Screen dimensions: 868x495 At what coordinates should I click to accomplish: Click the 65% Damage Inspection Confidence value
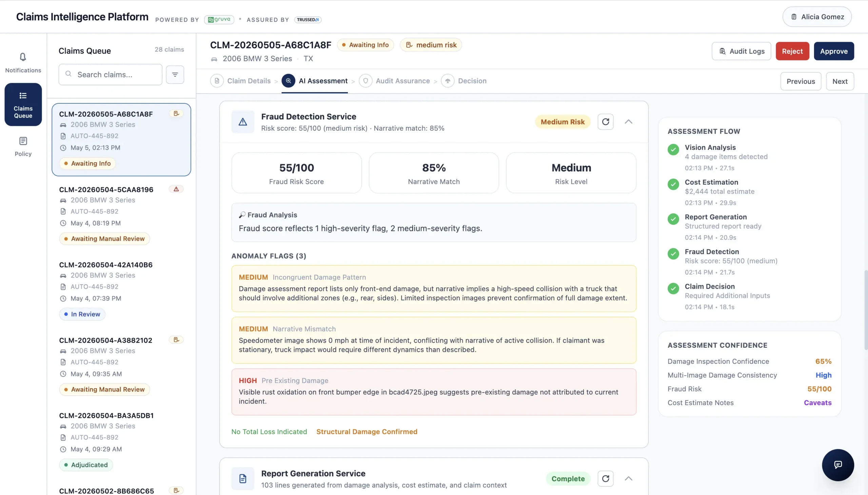pos(823,361)
